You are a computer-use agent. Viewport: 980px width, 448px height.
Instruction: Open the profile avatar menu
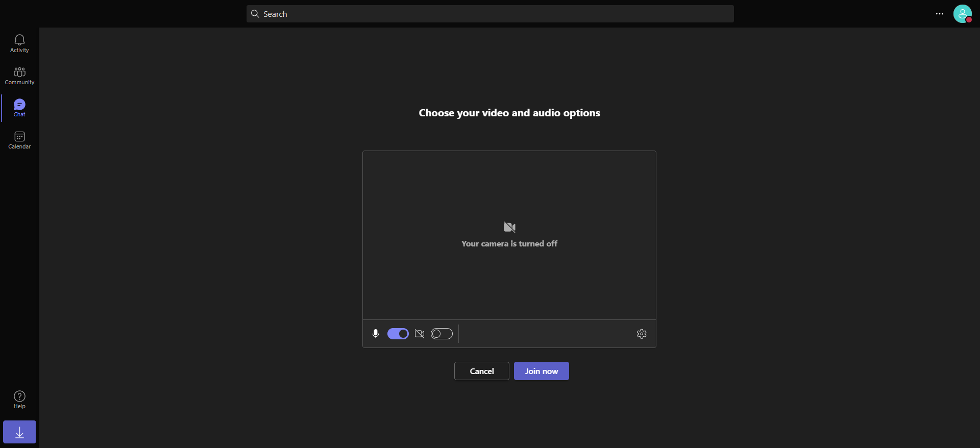pos(963,14)
